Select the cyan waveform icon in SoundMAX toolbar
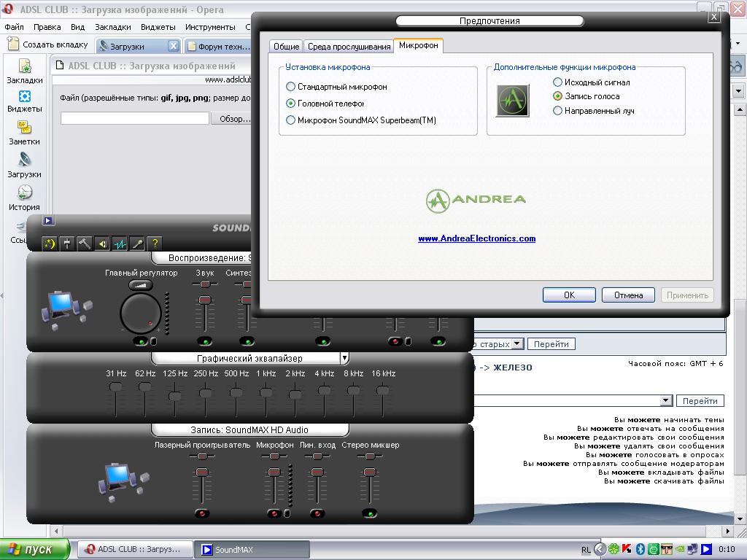The height and width of the screenshot is (560, 747). click(x=120, y=244)
